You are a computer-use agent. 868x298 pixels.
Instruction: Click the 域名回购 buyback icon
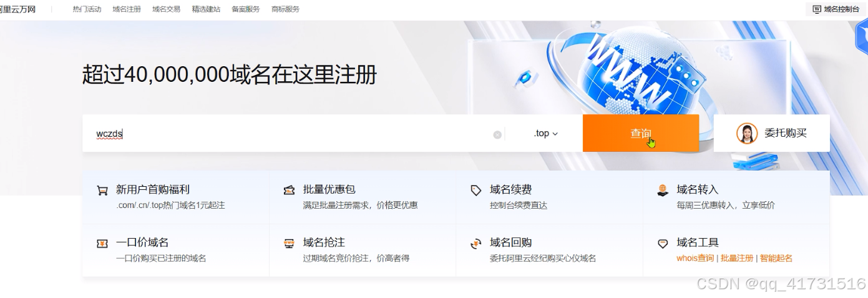[x=476, y=244]
